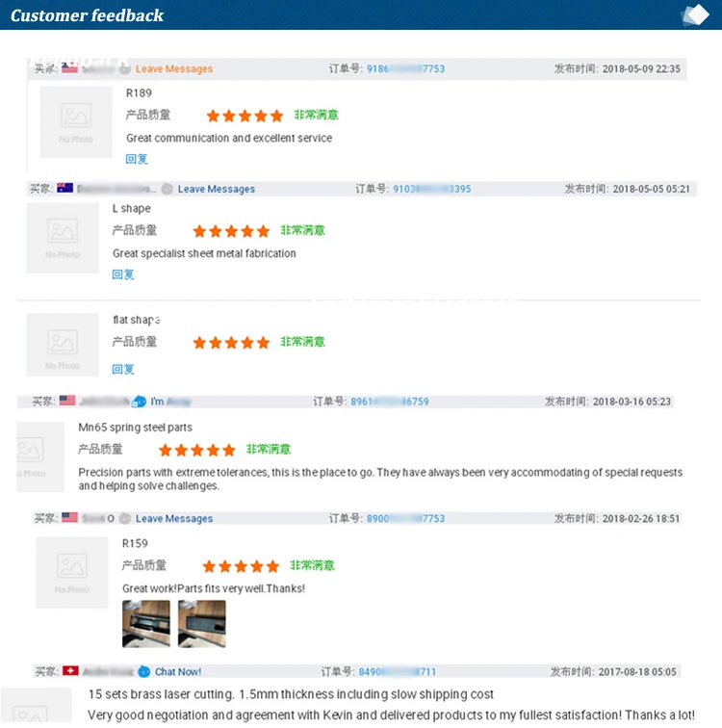This screenshot has width=722, height=728.
Task: Click the No Photo placeholder in R189 review
Action: point(76,122)
